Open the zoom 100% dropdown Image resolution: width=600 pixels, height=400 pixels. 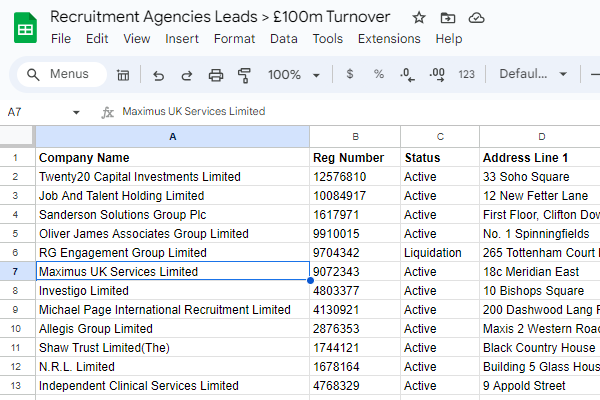pyautogui.click(x=293, y=75)
